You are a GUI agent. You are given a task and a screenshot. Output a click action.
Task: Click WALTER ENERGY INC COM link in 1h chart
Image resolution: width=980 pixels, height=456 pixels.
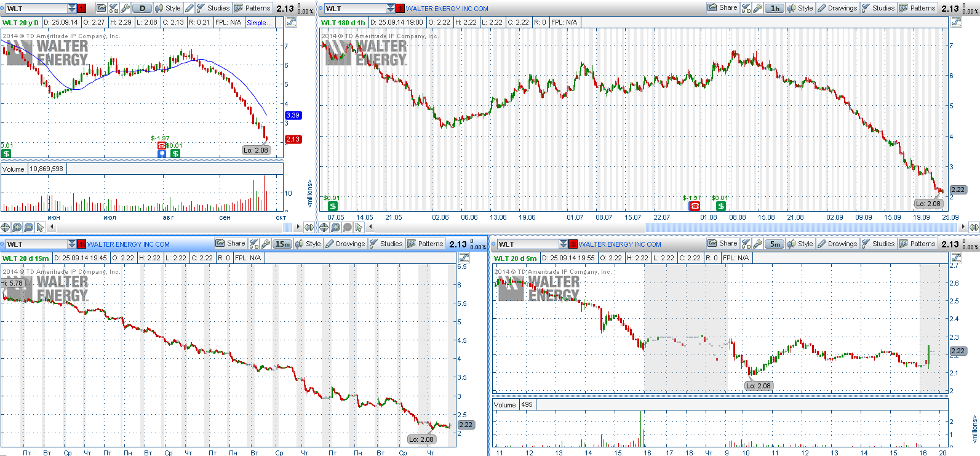tap(447, 9)
